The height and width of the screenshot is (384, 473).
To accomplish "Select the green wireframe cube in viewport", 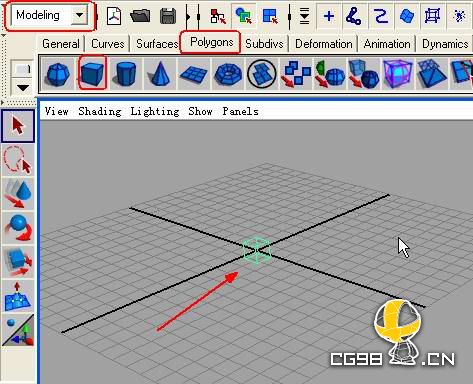I will 257,250.
